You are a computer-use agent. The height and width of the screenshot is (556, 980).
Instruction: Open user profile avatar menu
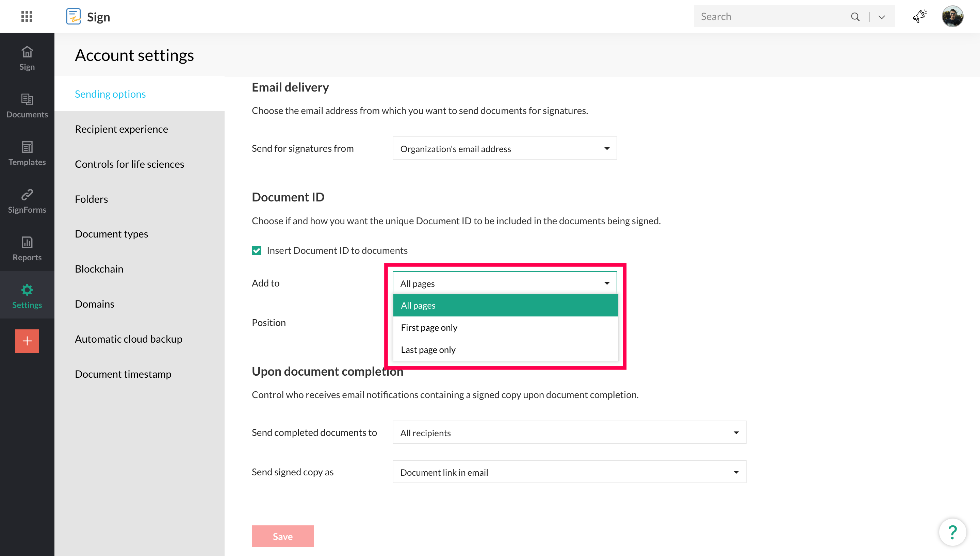pos(952,16)
